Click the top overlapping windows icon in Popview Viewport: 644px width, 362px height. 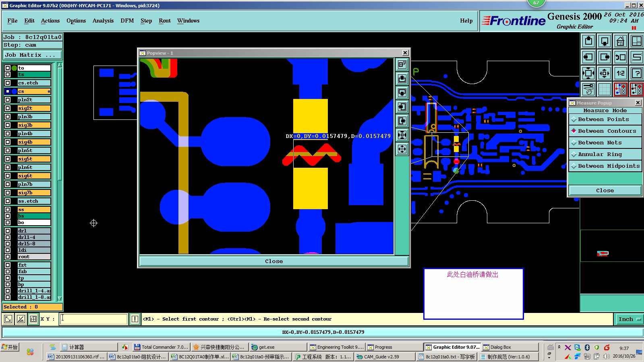pyautogui.click(x=402, y=64)
